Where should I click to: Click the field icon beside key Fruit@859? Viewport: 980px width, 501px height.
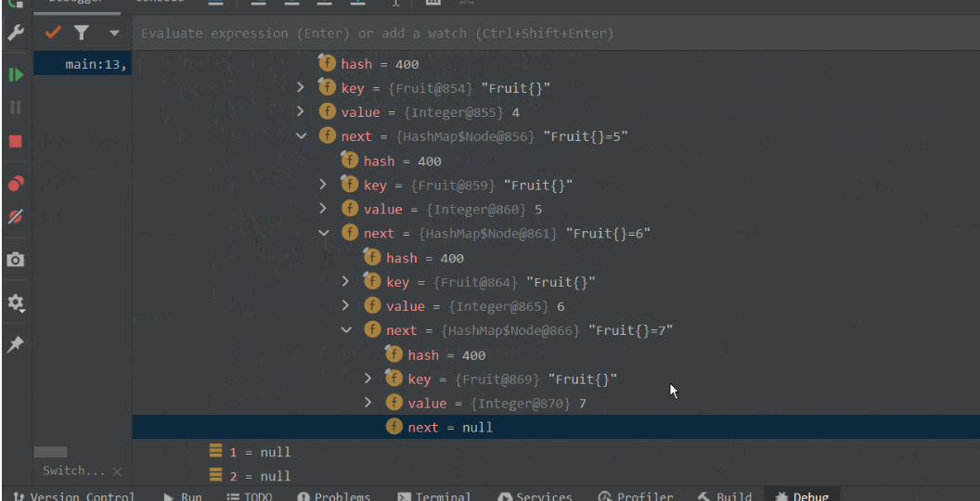coord(350,185)
